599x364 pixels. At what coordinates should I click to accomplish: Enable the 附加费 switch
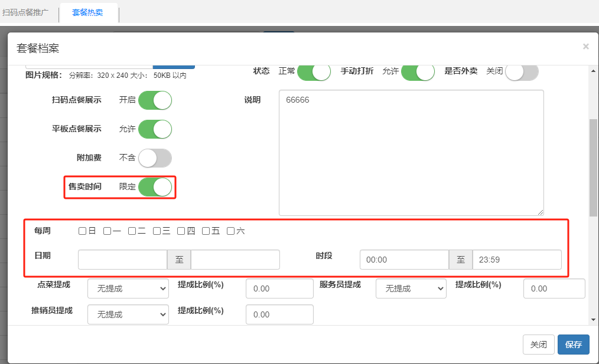155,158
